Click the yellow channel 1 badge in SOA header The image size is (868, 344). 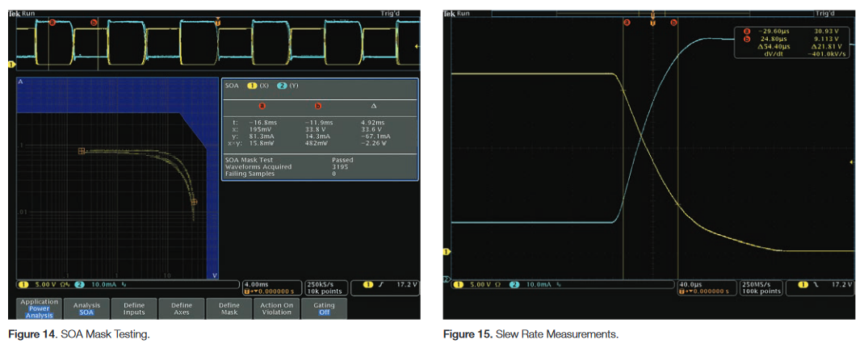click(251, 86)
